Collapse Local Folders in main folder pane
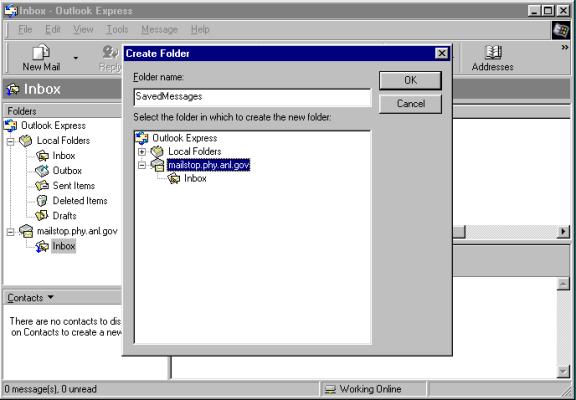 (x=10, y=141)
